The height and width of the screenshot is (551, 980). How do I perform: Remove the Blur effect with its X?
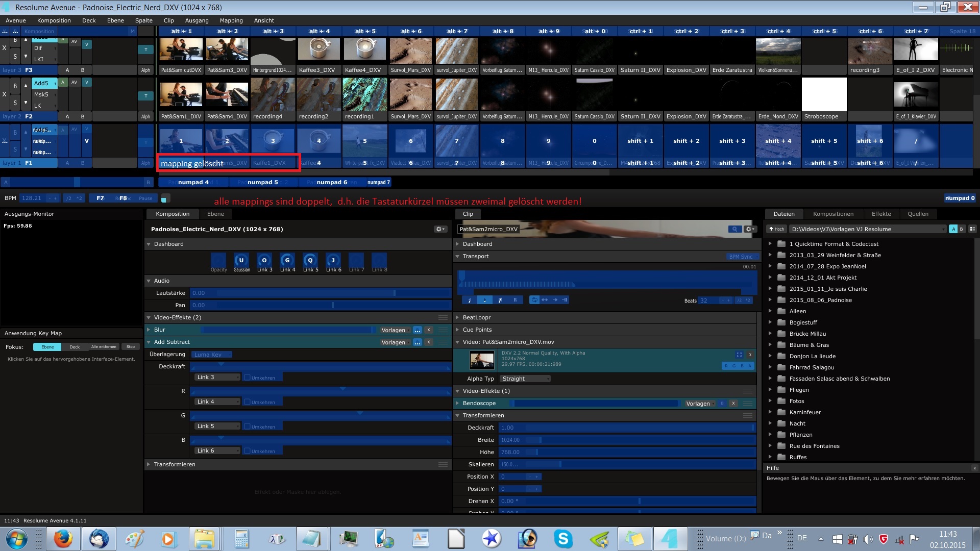(429, 330)
